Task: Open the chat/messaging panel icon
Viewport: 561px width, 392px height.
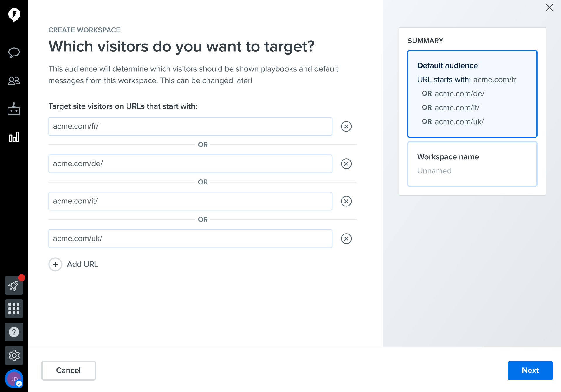Action: pos(14,52)
